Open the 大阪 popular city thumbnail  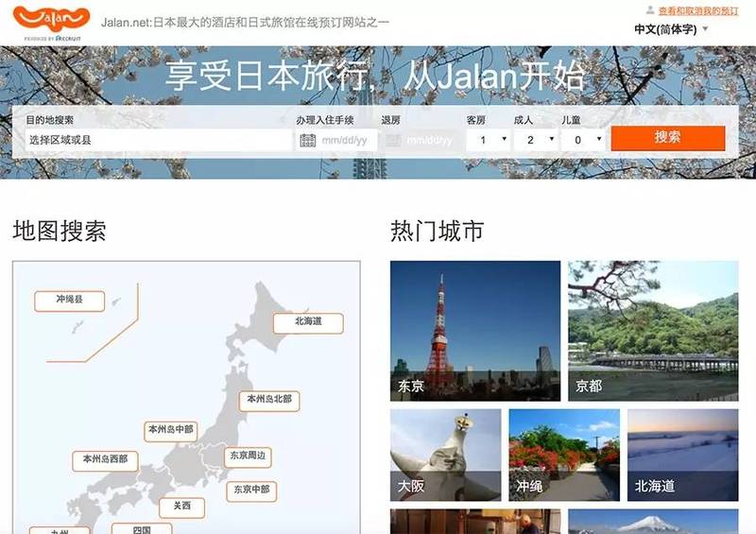(445, 456)
